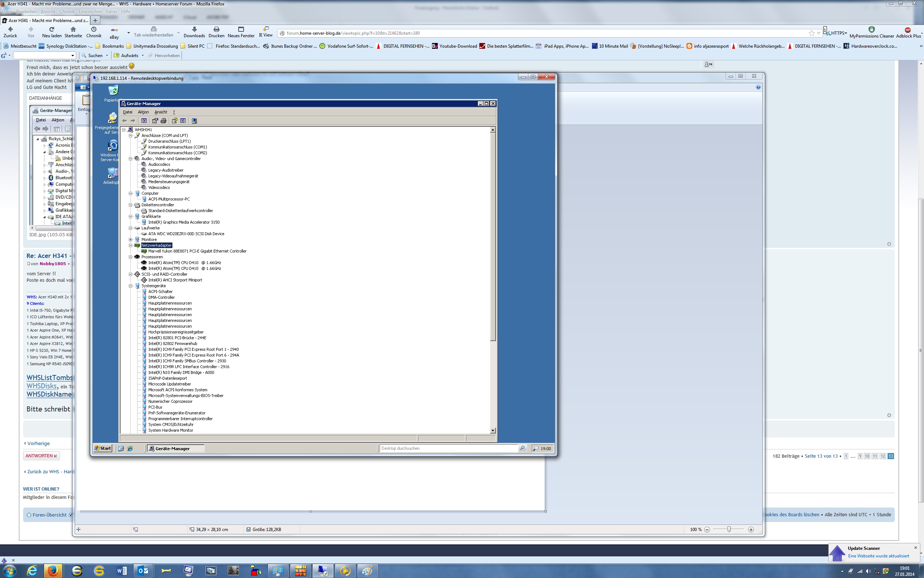
Task: Click Back arrow in Geräte-Manager toolbar
Action: [x=125, y=121]
